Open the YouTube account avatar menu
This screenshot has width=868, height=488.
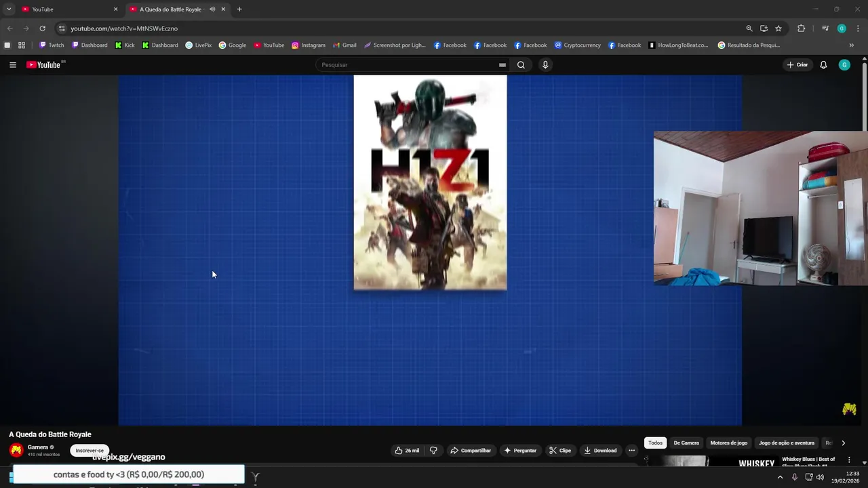pos(844,65)
